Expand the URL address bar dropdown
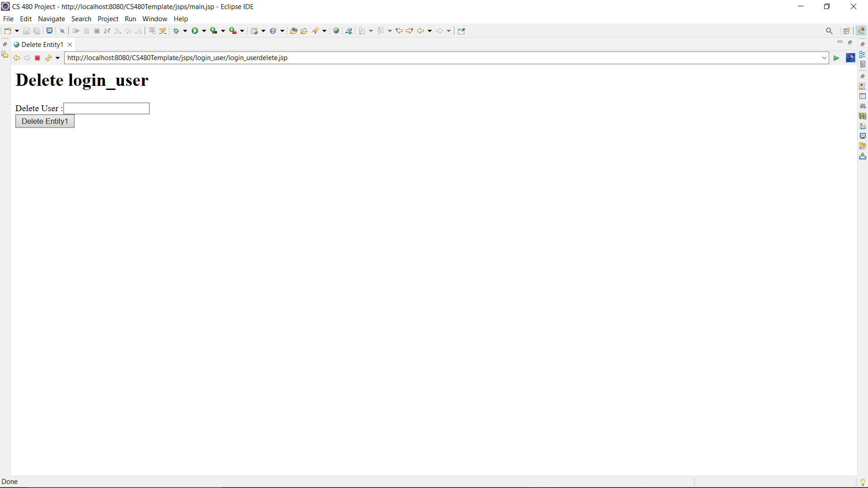The width and height of the screenshot is (868, 488). (x=824, y=58)
